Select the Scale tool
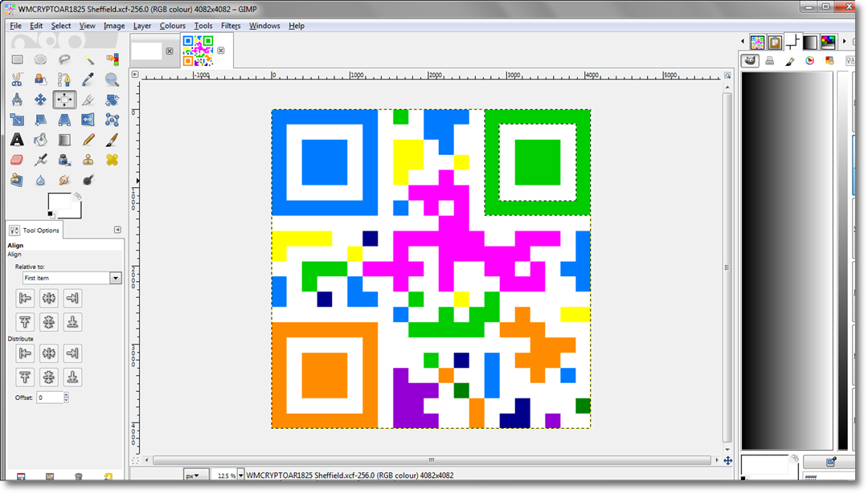The image size is (868, 494). point(17,120)
